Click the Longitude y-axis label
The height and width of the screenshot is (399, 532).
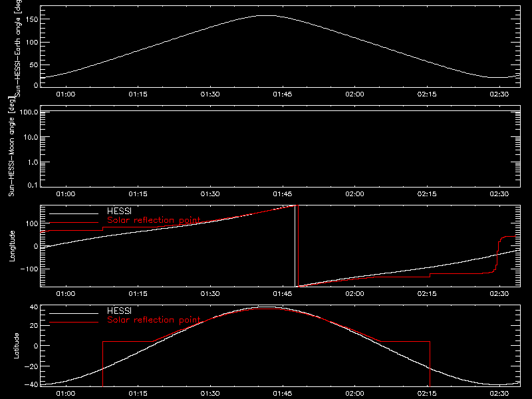pos(12,246)
